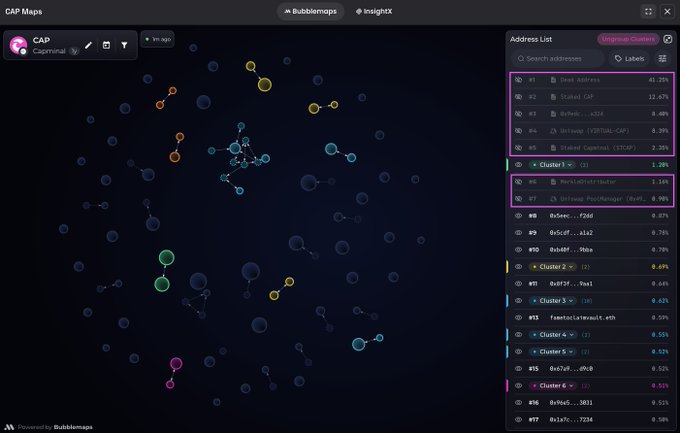
Task: Expand the Cluster 4 dropdown
Action: coord(552,335)
